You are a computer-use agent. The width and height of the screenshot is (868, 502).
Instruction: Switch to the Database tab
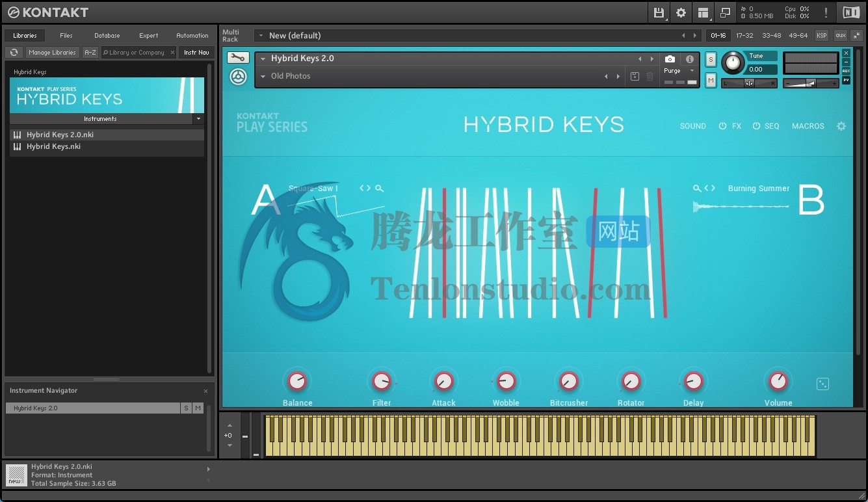point(107,36)
